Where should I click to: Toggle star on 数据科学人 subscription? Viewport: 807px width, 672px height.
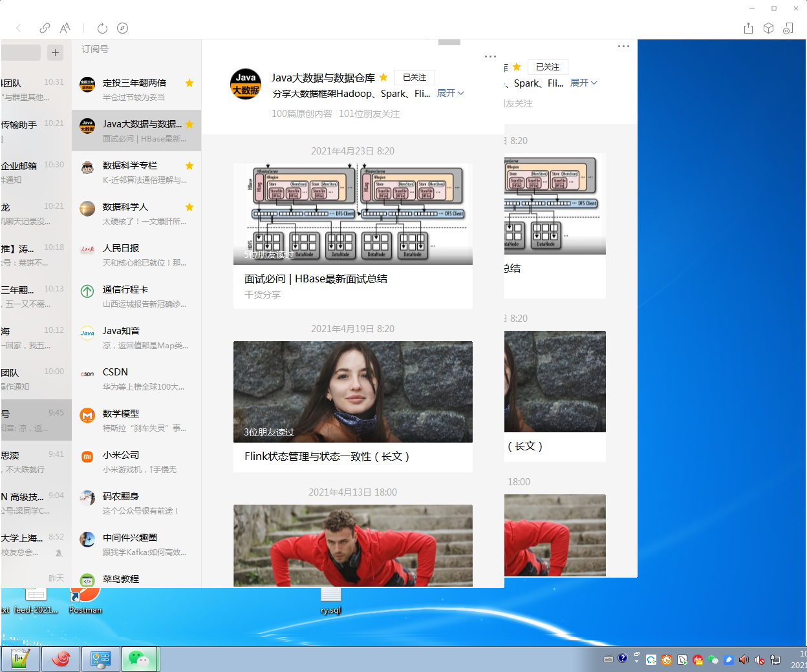click(x=189, y=207)
